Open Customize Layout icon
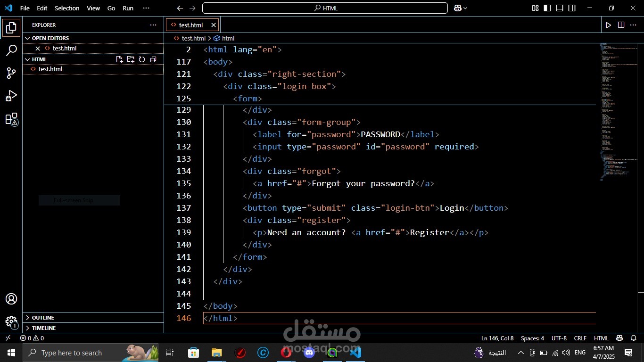This screenshot has width=644, height=362. point(535,8)
